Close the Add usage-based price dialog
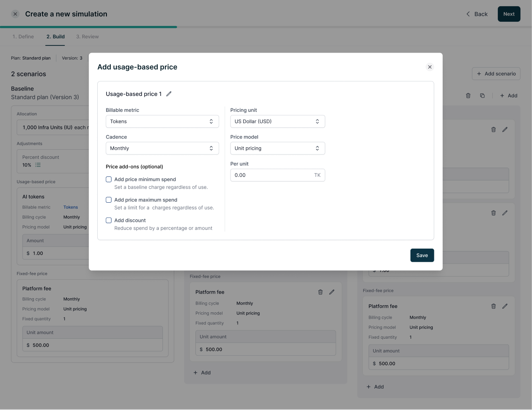The width and height of the screenshot is (532, 410). (x=430, y=67)
